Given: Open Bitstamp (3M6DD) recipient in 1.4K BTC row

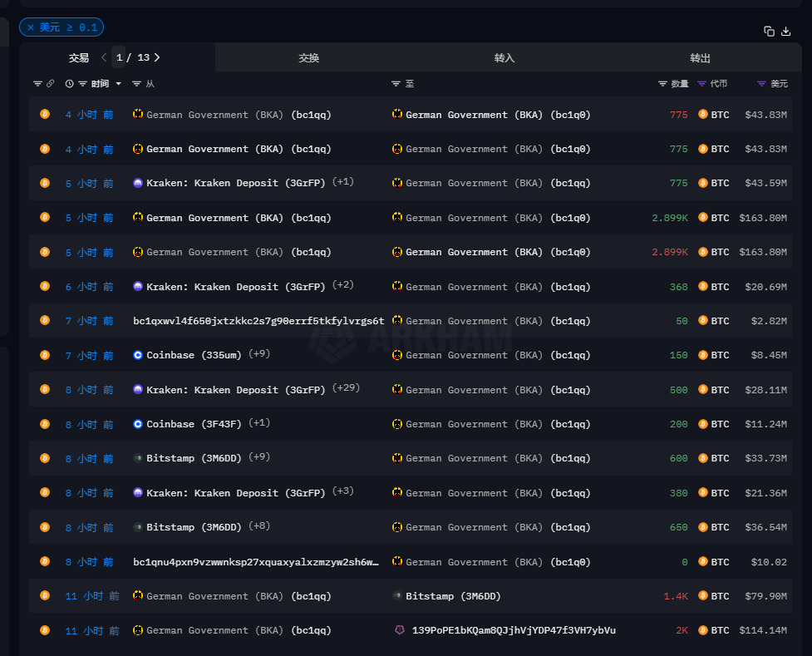Looking at the screenshot, I should click(x=453, y=596).
